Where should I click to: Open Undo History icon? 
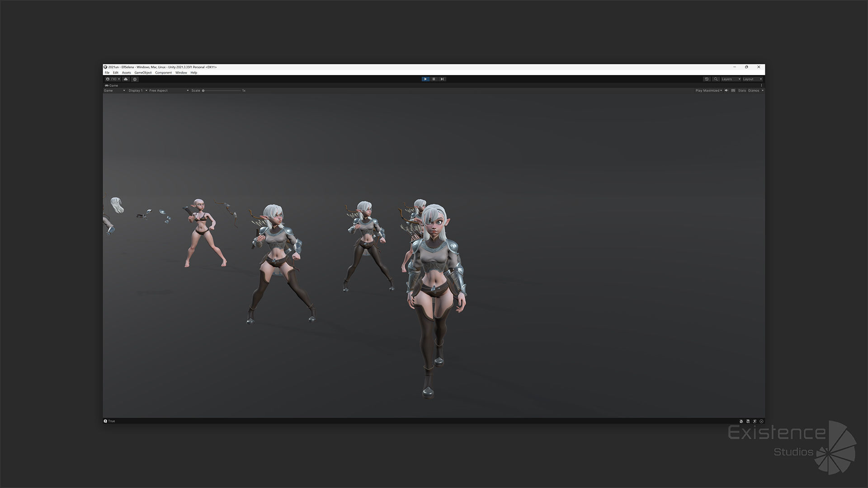(707, 79)
